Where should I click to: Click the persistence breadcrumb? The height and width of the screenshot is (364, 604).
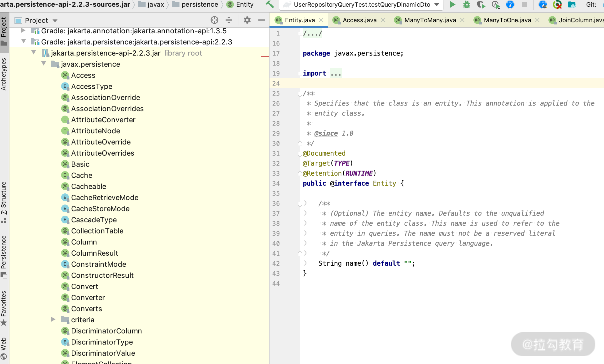click(x=199, y=4)
